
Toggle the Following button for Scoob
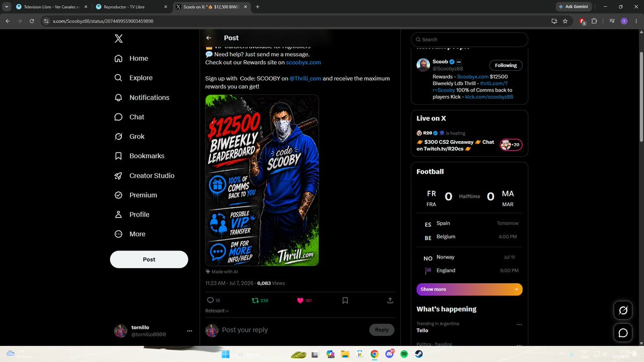(506, 65)
